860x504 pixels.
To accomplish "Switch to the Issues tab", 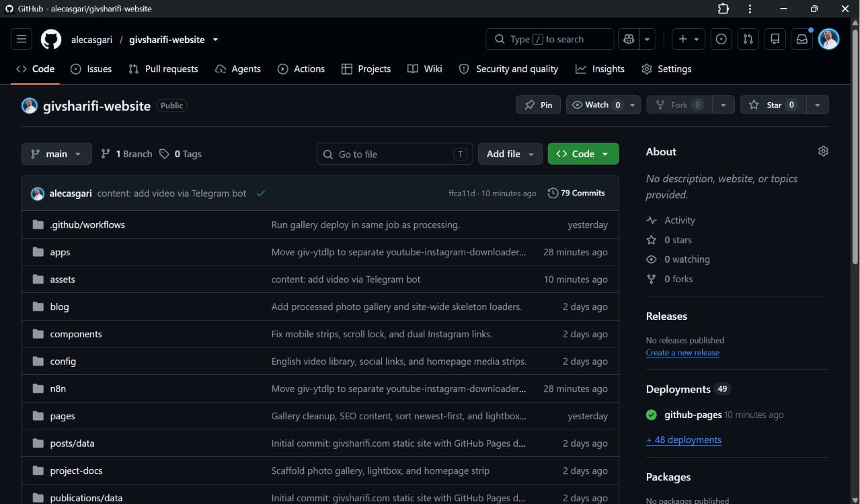I will 91,69.
